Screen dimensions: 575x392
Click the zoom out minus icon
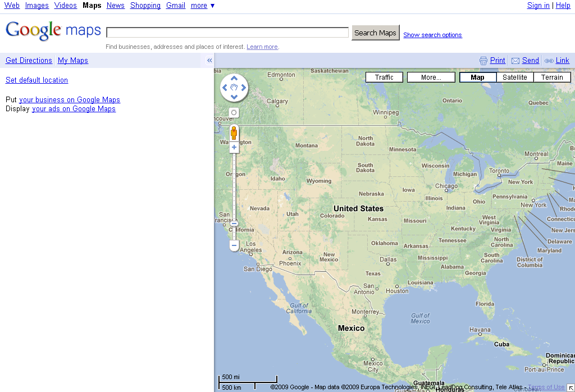(x=234, y=245)
